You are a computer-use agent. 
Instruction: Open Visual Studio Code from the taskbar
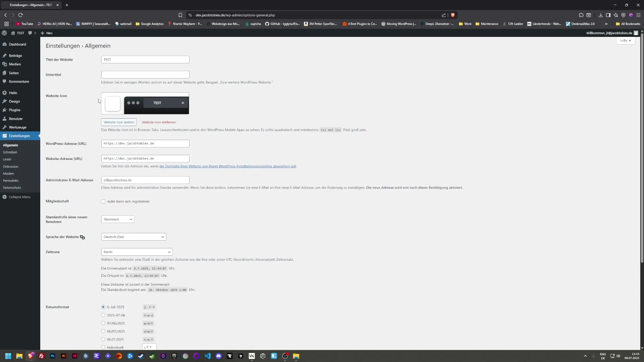click(x=208, y=356)
